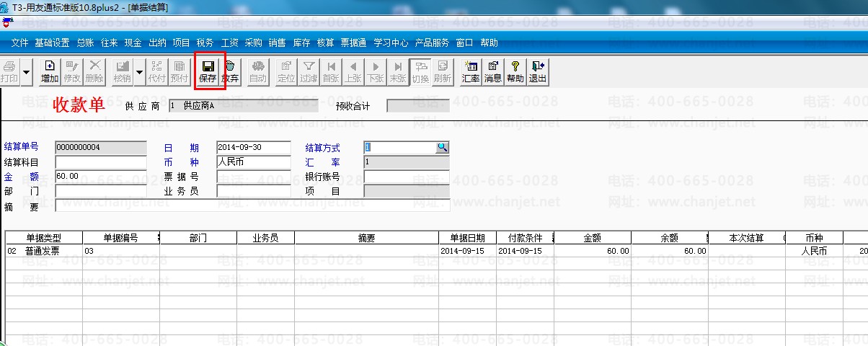
Task: Click the 日期 field showing 2014-09-30
Action: pos(253,147)
